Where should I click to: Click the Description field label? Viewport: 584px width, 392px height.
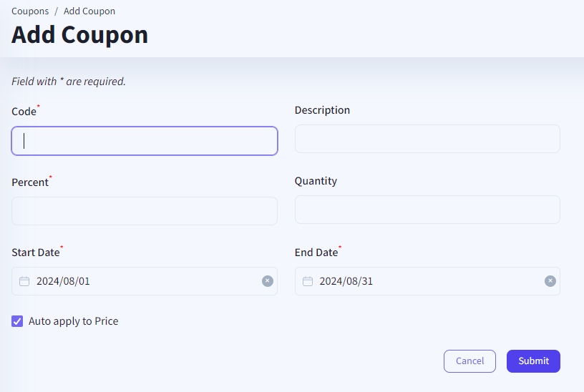tap(322, 110)
